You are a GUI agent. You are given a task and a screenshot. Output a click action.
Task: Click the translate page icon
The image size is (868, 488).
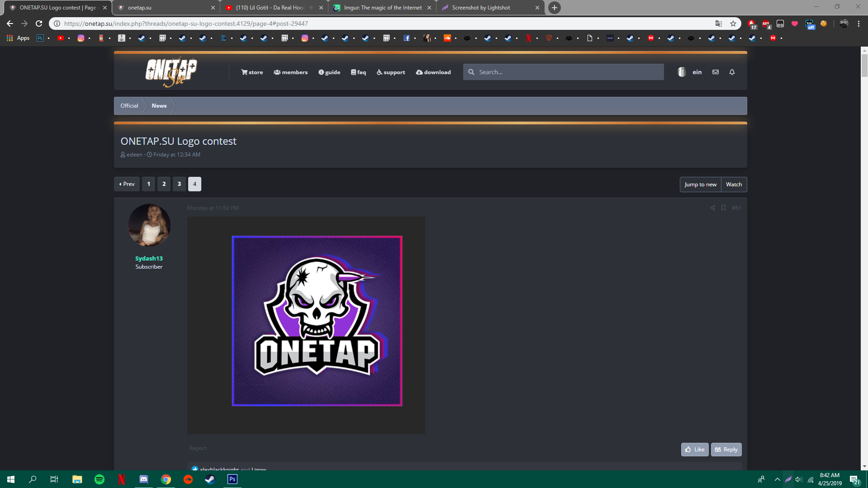click(719, 24)
